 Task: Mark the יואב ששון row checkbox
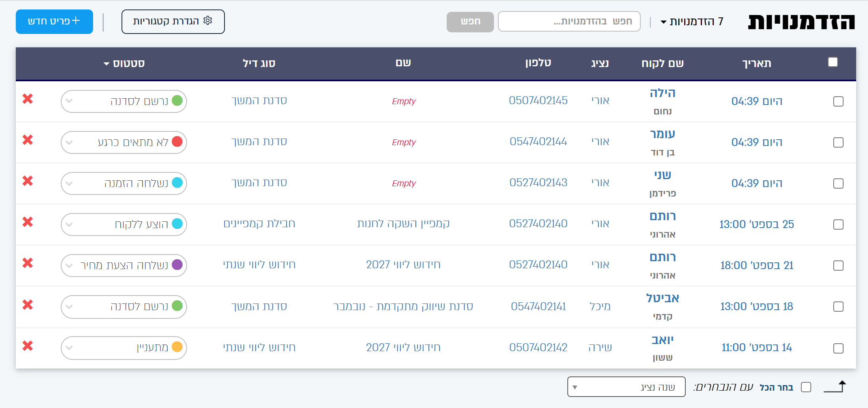[838, 348]
